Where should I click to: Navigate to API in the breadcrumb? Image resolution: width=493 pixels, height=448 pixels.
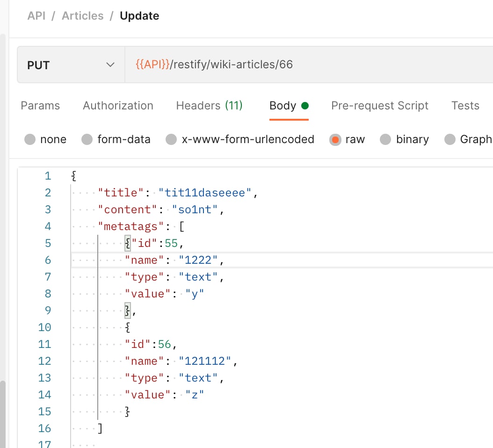[x=36, y=16]
